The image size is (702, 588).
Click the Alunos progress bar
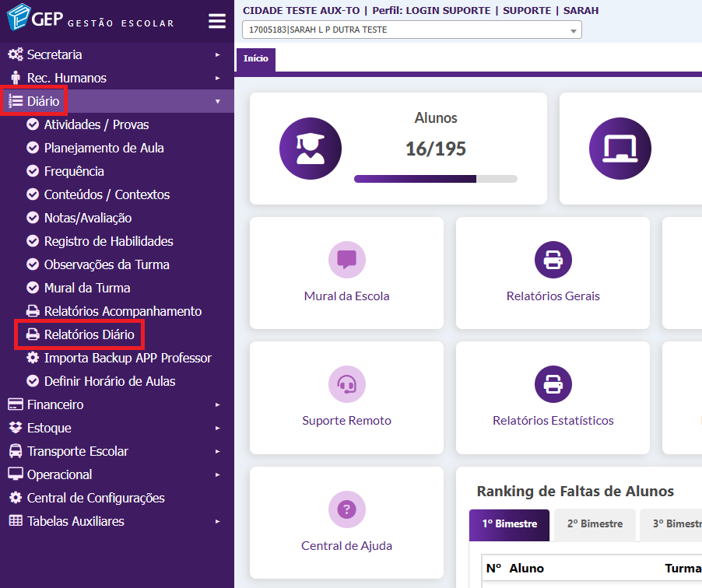435,179
